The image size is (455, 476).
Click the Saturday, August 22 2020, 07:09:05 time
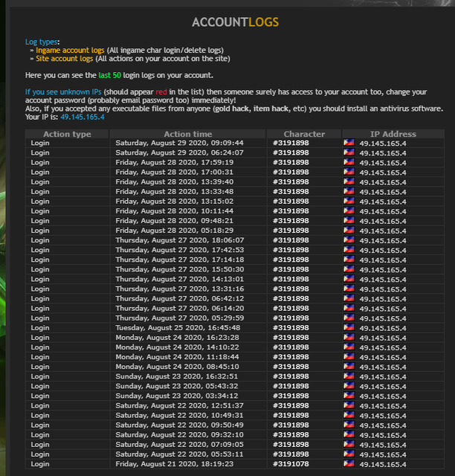click(179, 445)
